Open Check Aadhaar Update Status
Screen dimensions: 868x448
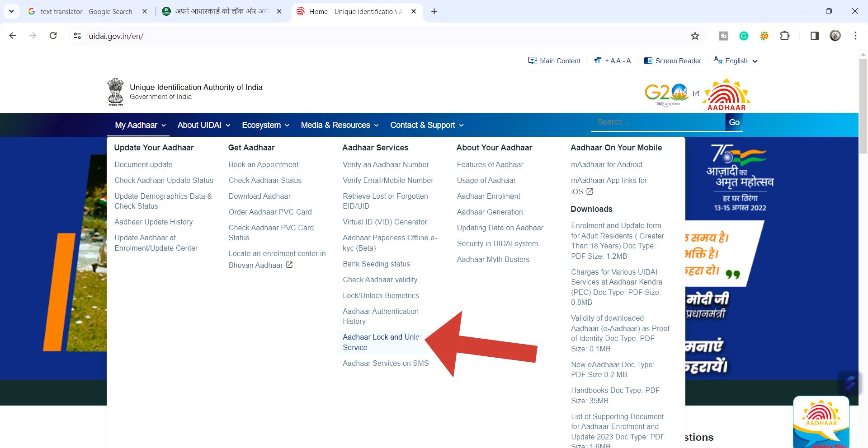click(x=164, y=180)
